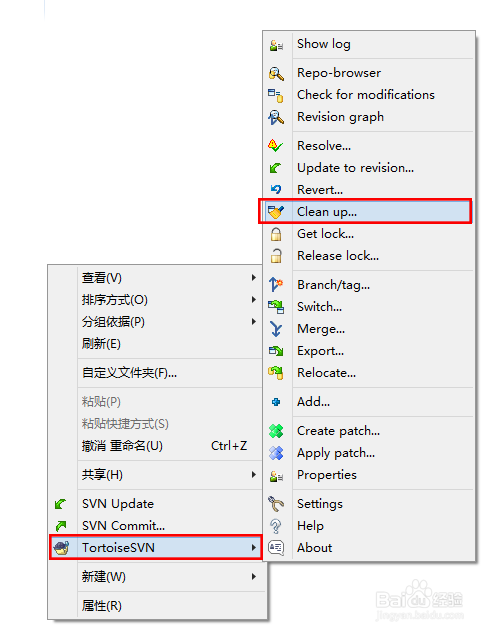Choose Show log menu text

pos(324,44)
